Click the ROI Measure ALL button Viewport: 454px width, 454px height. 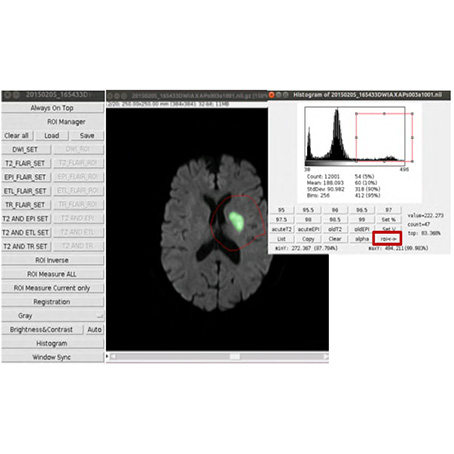(x=53, y=274)
